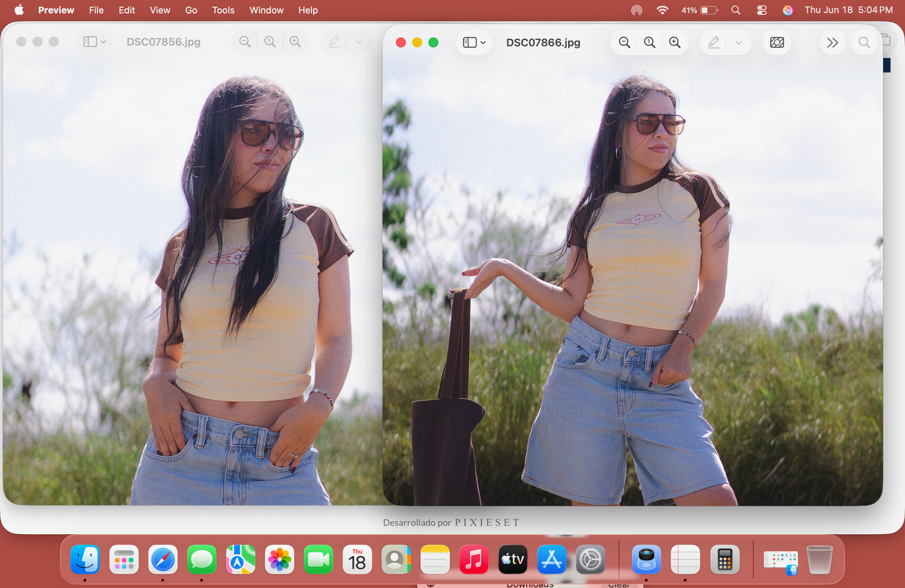Check the 41% battery status
Viewport: 905px width, 588px height.
pos(700,10)
